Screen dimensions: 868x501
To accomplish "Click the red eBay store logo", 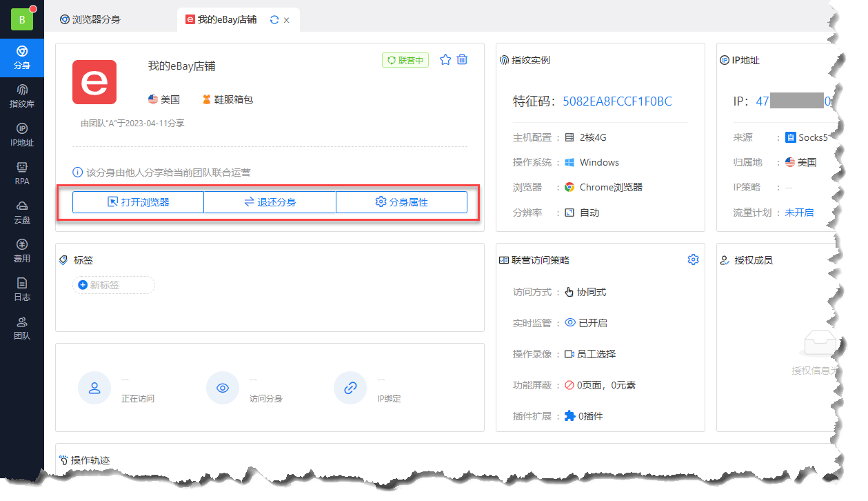I will click(x=94, y=82).
